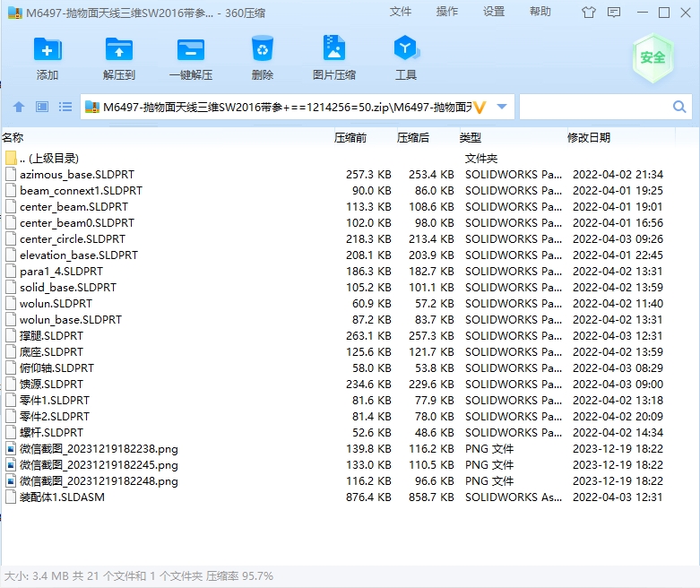Open the 工具 (Tools) icon
This screenshot has height=588, width=700.
[406, 48]
